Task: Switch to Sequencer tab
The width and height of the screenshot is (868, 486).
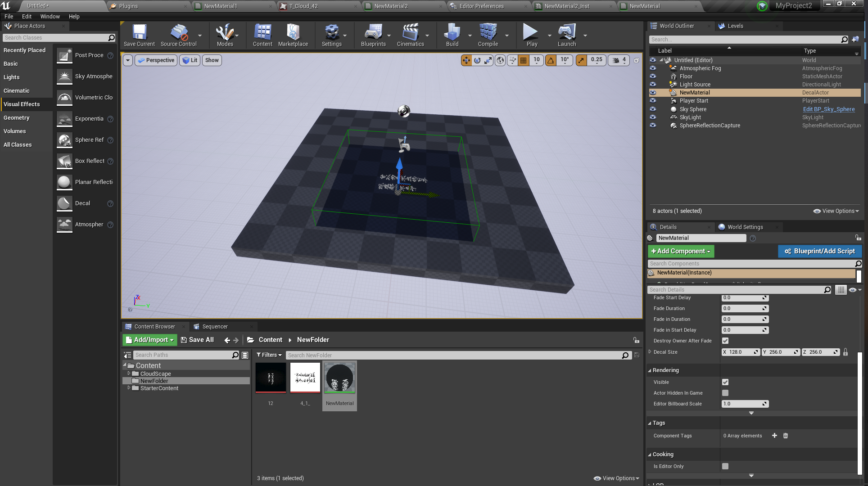Action: point(215,327)
